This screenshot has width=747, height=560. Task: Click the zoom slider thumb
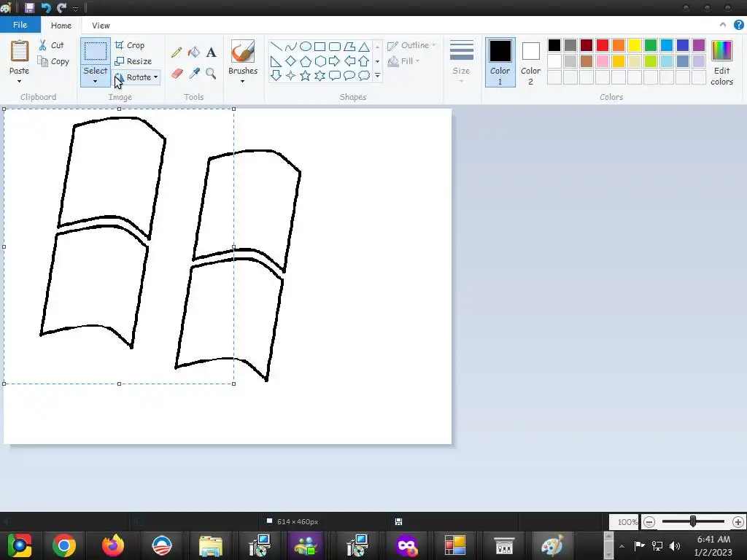click(693, 521)
